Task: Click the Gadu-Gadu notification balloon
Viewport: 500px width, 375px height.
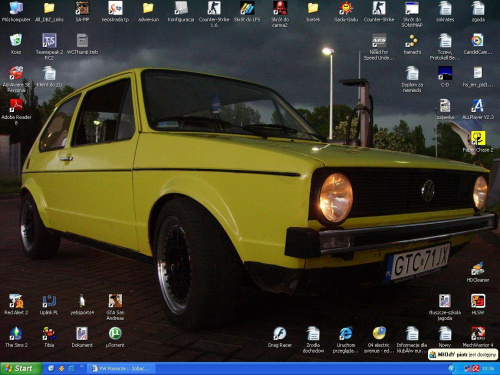Action: (463, 355)
